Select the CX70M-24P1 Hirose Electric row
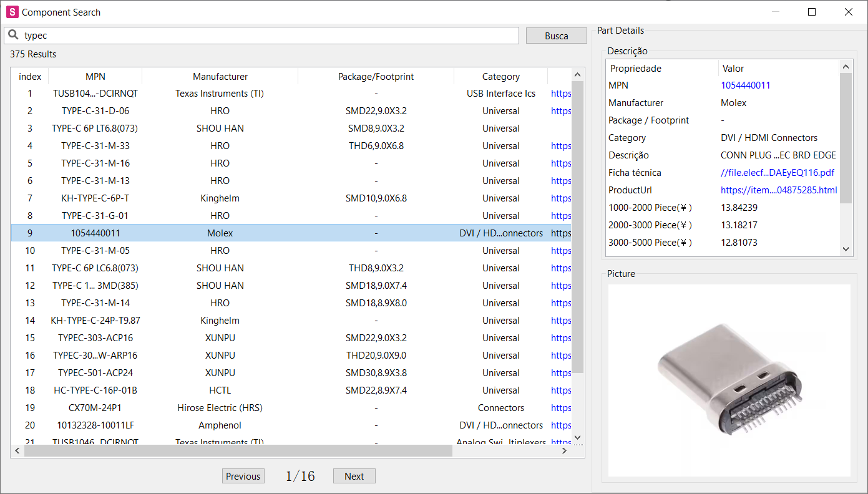868x494 pixels. (x=291, y=408)
